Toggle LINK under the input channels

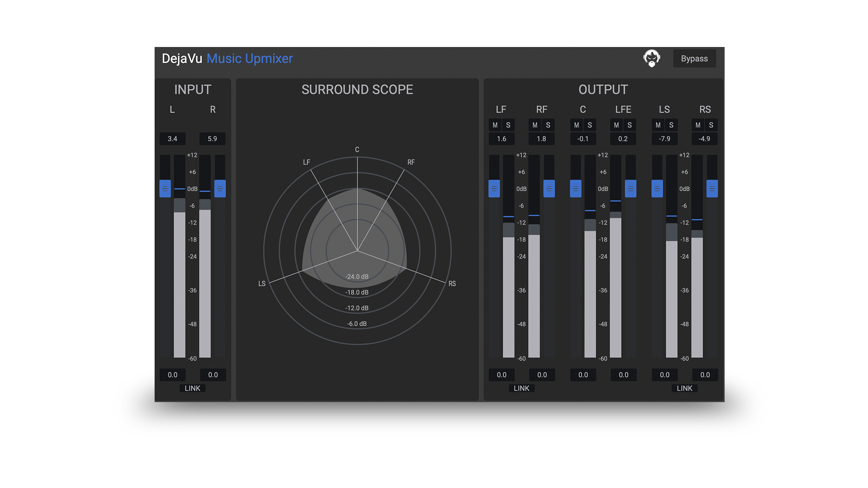192,388
